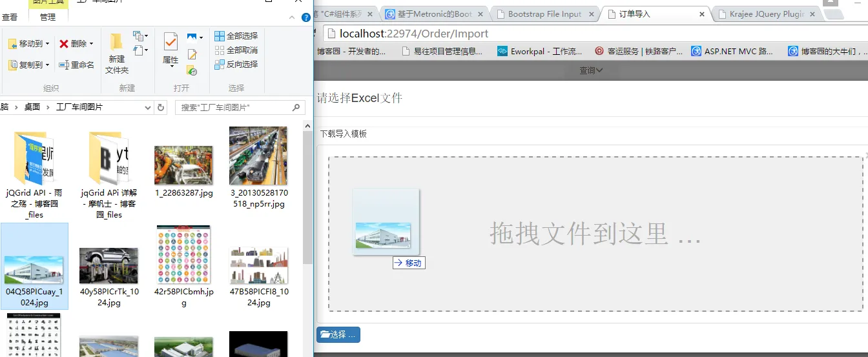Switch to the 管理 ribbon tab

tap(48, 17)
